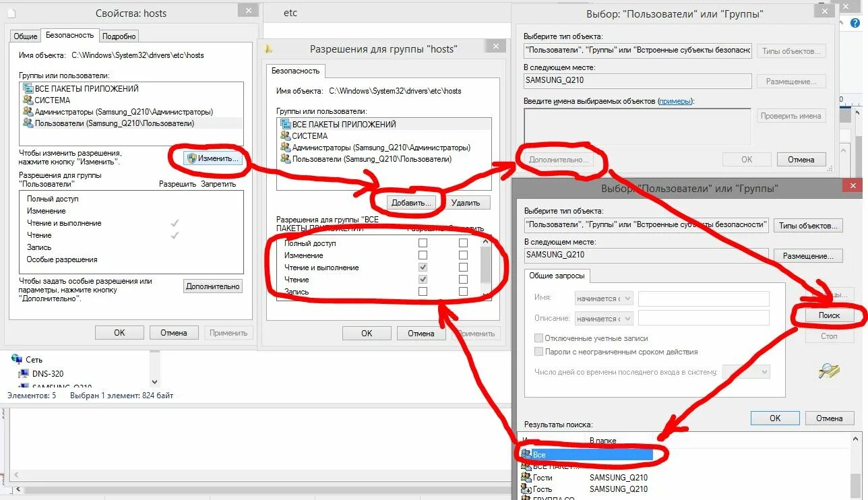
Task: Select the Все group icon in search results
Action: [x=526, y=454]
